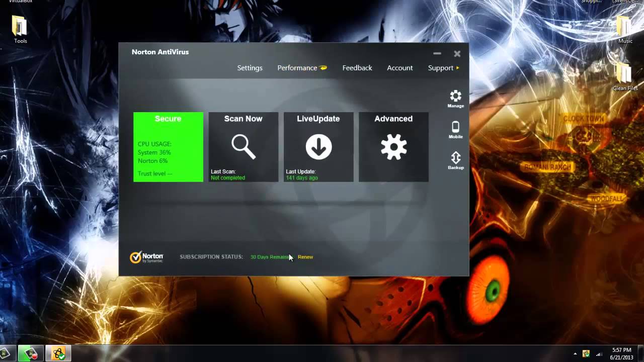This screenshot has height=362, width=644.
Task: Close the Norton AntiVirus window
Action: pyautogui.click(x=457, y=53)
